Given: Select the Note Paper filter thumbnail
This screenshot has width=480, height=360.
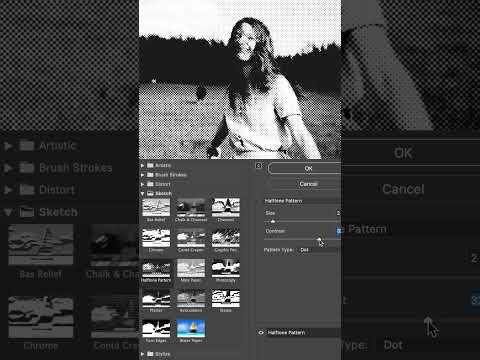Looking at the screenshot, I should [191, 268].
